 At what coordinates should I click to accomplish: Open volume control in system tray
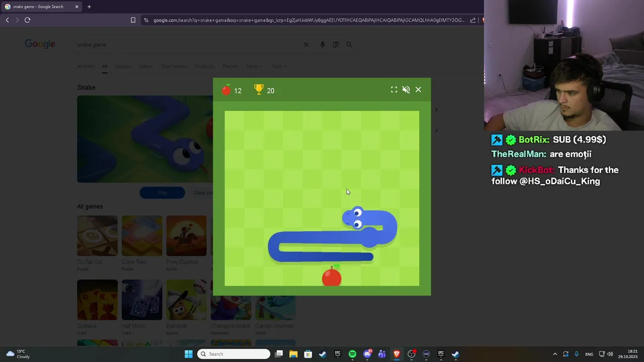[x=610, y=354]
